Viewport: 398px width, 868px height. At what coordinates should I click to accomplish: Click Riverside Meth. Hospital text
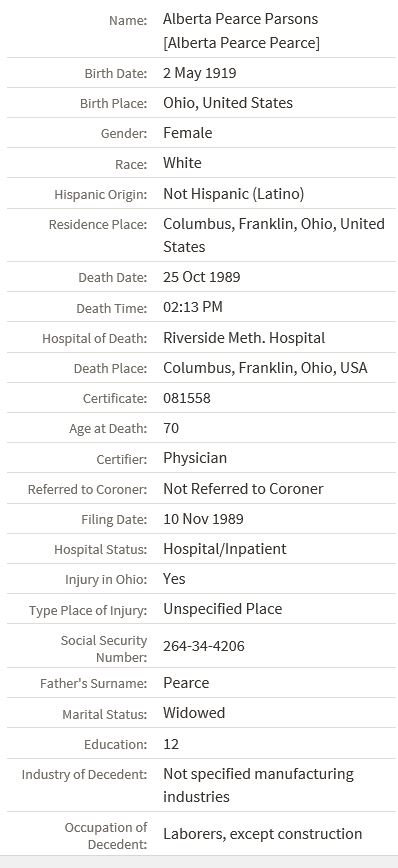(x=244, y=338)
